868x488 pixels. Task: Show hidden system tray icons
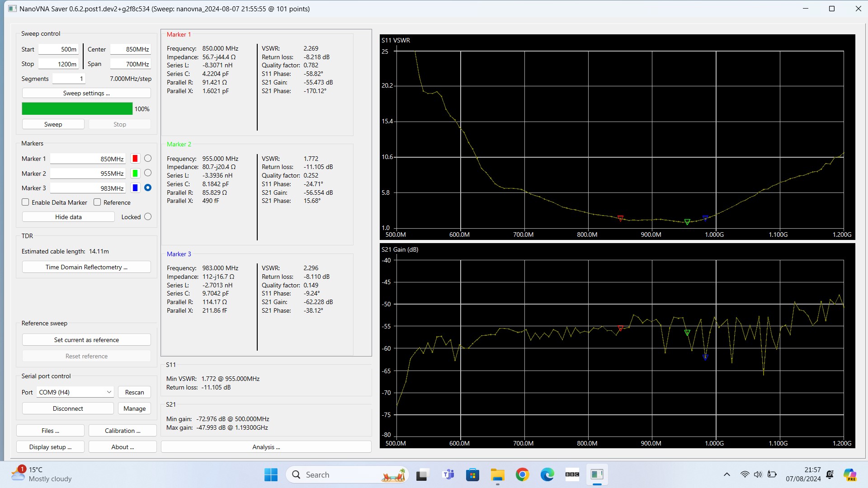point(726,474)
